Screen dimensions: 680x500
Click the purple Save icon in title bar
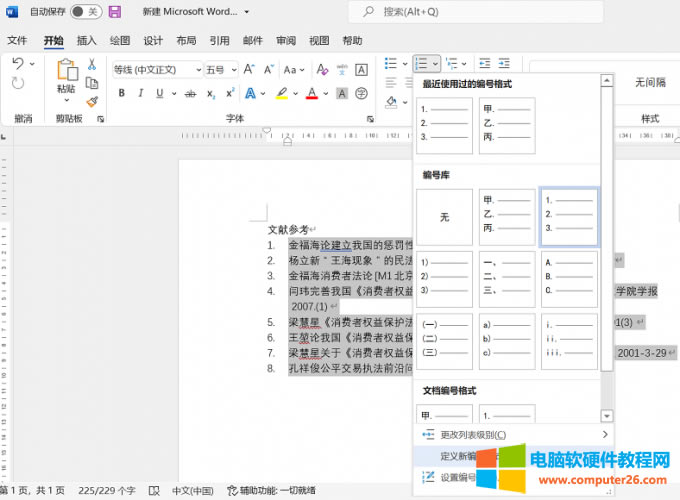pyautogui.click(x=114, y=12)
